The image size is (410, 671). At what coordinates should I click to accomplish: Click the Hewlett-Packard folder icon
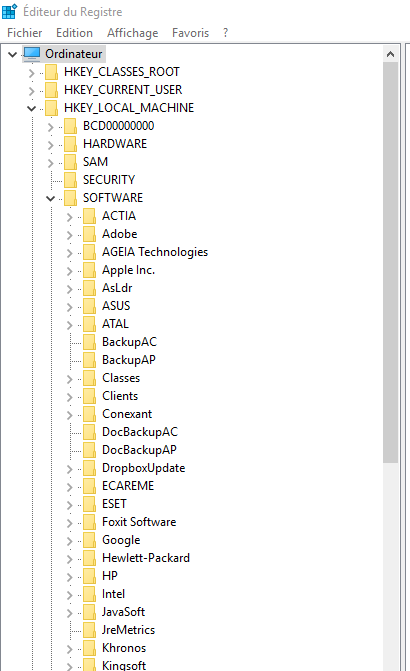pyautogui.click(x=89, y=558)
